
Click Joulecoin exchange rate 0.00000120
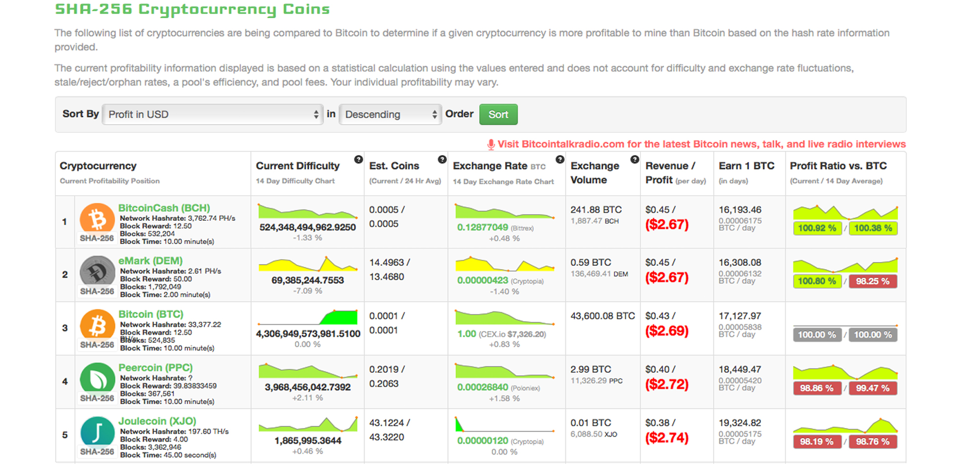click(x=483, y=441)
